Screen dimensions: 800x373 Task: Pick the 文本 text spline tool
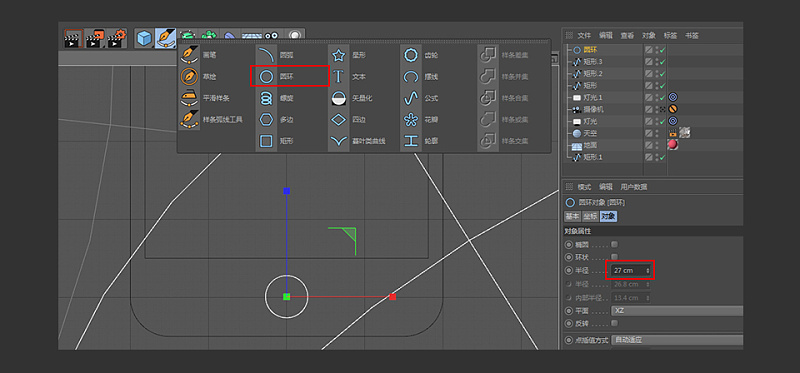pos(339,77)
